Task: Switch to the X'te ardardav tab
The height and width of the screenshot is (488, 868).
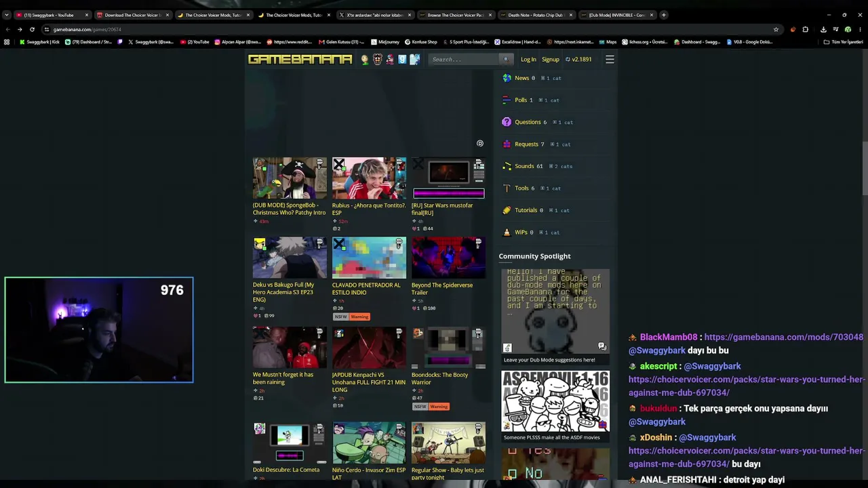Action: (374, 15)
